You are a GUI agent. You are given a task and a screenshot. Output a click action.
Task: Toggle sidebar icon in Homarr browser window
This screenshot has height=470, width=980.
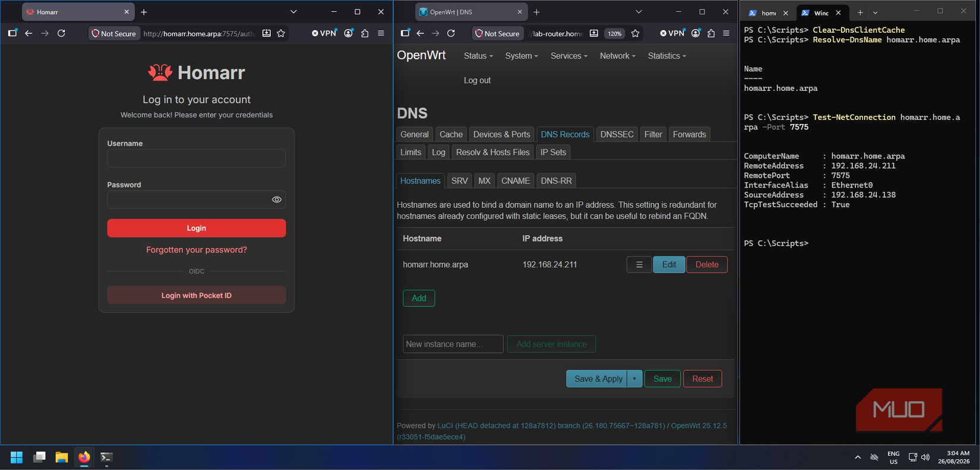(12, 33)
